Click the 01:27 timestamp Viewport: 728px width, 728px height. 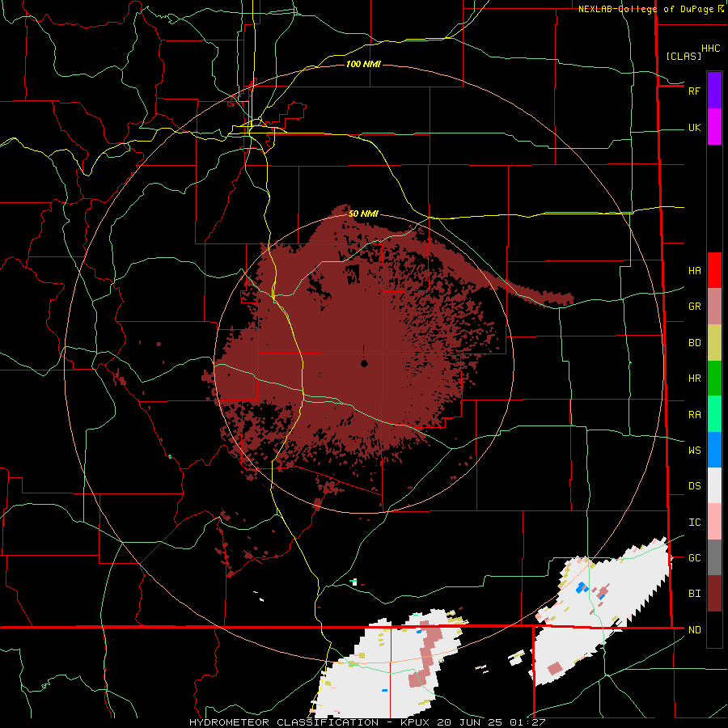527,722
